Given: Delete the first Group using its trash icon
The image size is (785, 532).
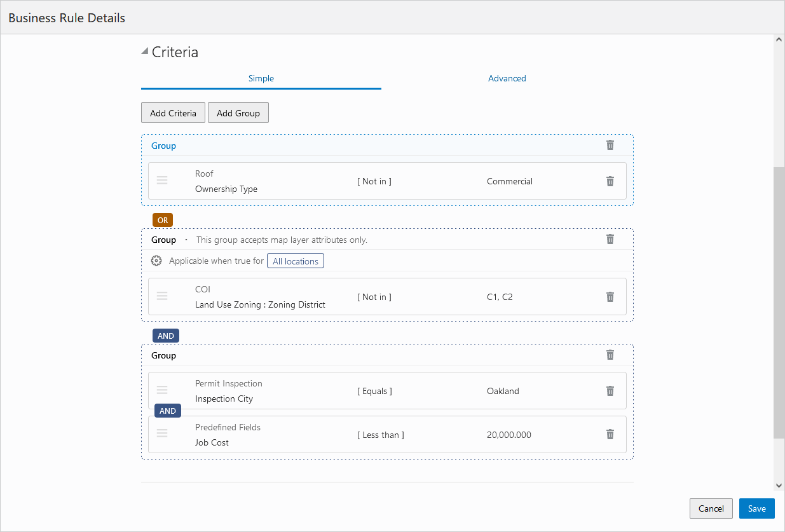Looking at the screenshot, I should pos(610,146).
